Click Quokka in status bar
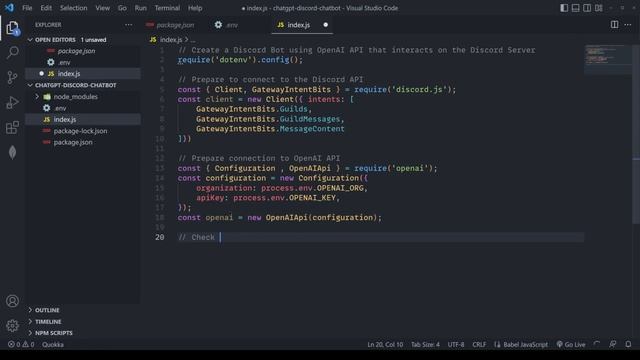640x360 pixels. click(x=53, y=344)
